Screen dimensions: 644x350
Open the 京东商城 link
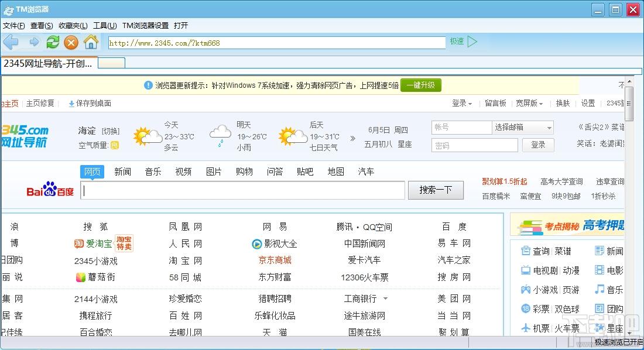[x=275, y=260]
